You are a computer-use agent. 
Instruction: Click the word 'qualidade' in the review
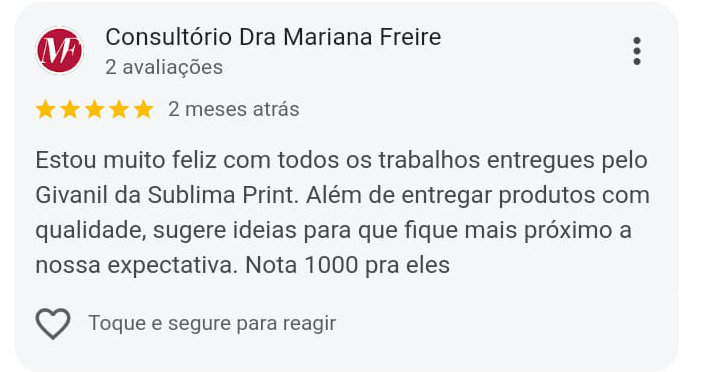pos(91,231)
